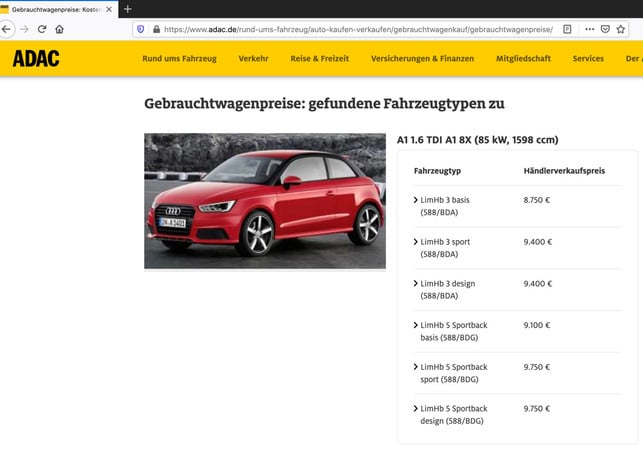Open the Mitgliedschaft menu
643x449 pixels.
click(523, 59)
